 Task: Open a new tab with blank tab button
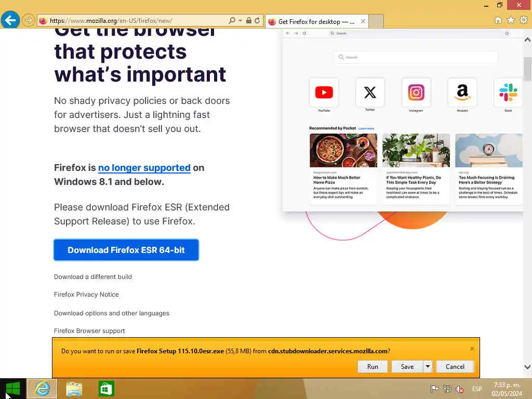[376, 21]
